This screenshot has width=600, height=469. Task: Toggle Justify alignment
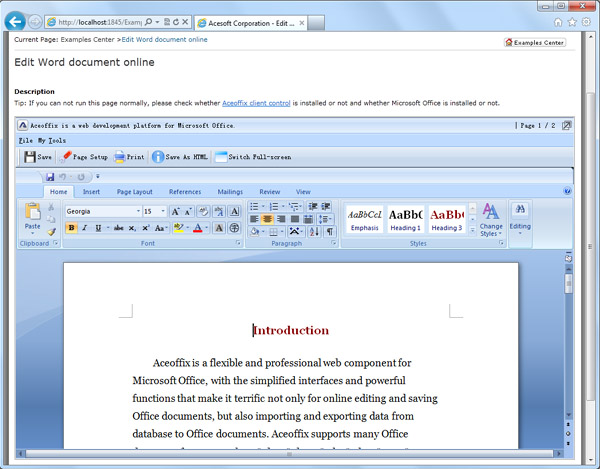coord(294,219)
